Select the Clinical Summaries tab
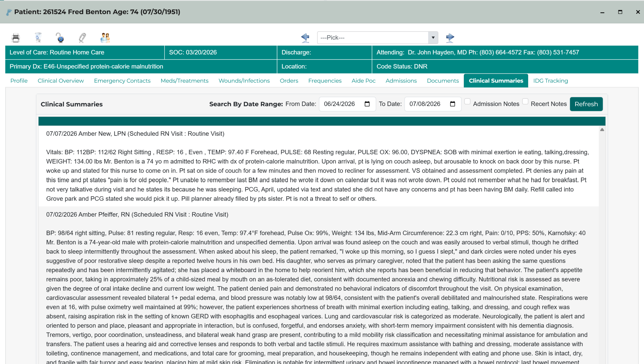The height and width of the screenshot is (364, 644). [496, 81]
